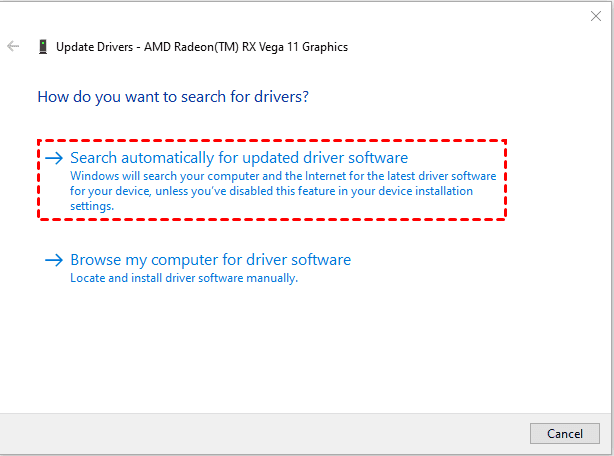This screenshot has width=614, height=456.
Task: Click the word 'settings.' ending the first option
Action: point(92,206)
